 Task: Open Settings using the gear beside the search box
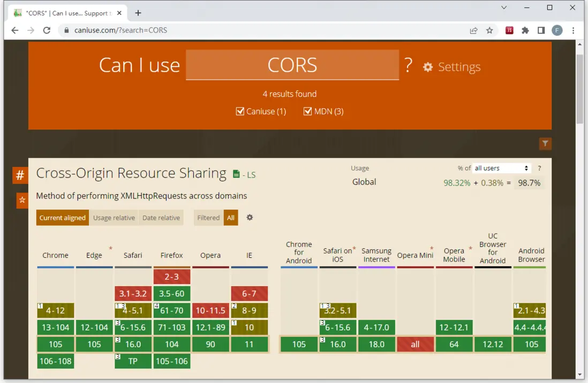(x=427, y=66)
